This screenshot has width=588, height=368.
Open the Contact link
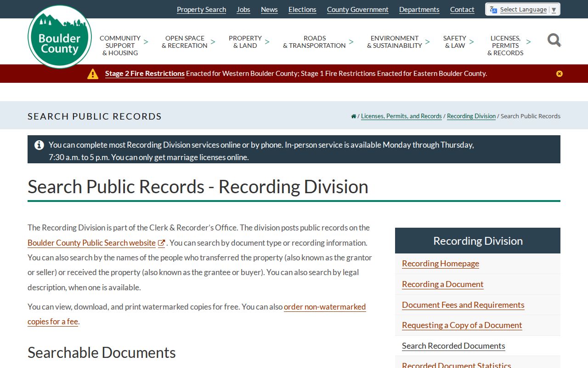pos(462,10)
